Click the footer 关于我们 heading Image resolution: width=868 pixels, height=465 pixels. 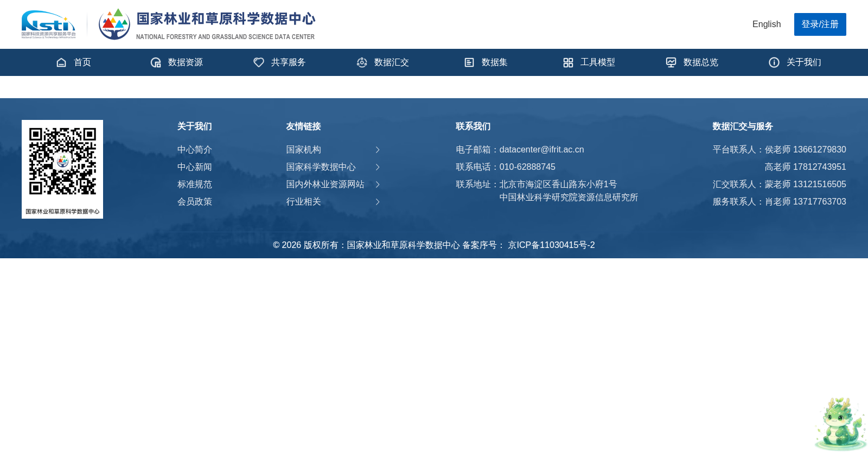point(195,126)
